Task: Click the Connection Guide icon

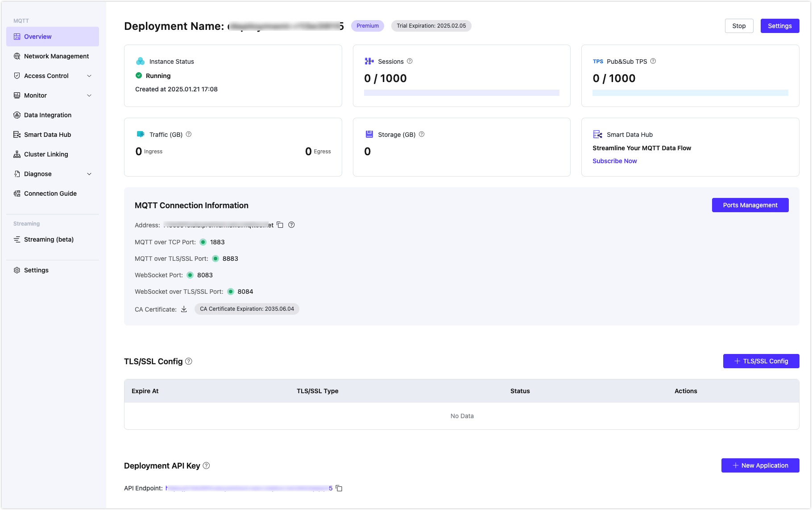Action: [x=17, y=193]
